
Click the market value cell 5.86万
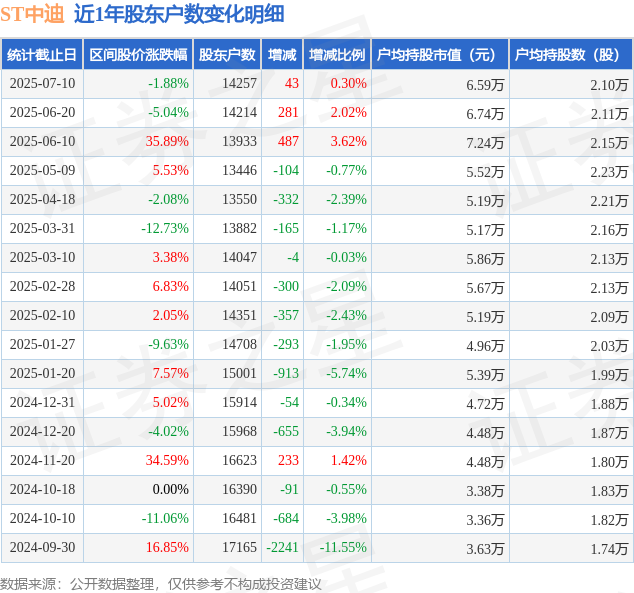pos(485,259)
